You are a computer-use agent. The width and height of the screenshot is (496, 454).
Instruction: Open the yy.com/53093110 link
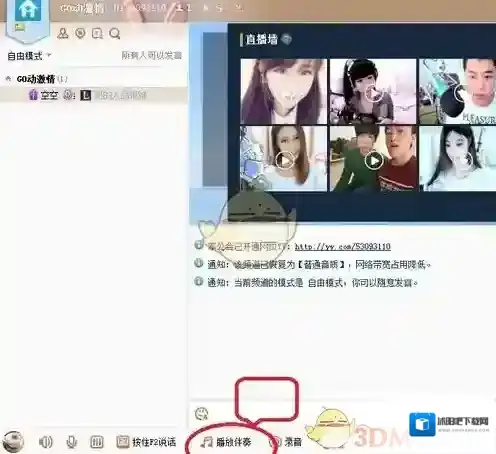point(343,247)
